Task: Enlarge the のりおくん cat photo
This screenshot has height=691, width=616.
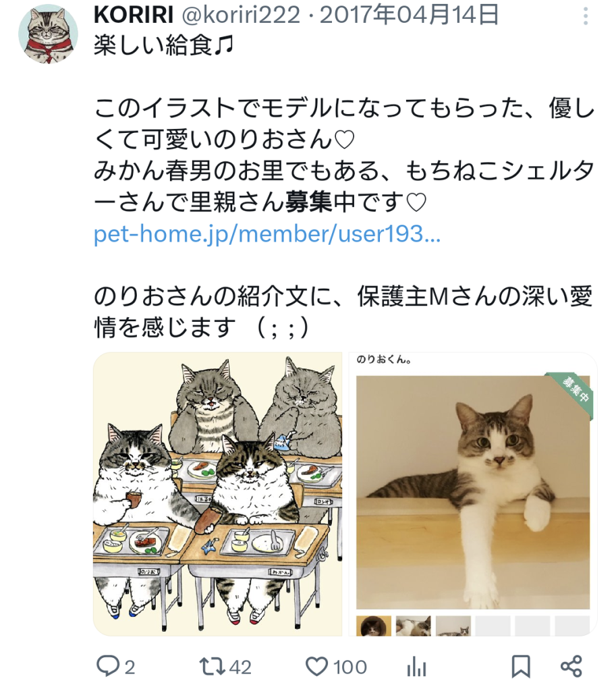Action: [473, 492]
